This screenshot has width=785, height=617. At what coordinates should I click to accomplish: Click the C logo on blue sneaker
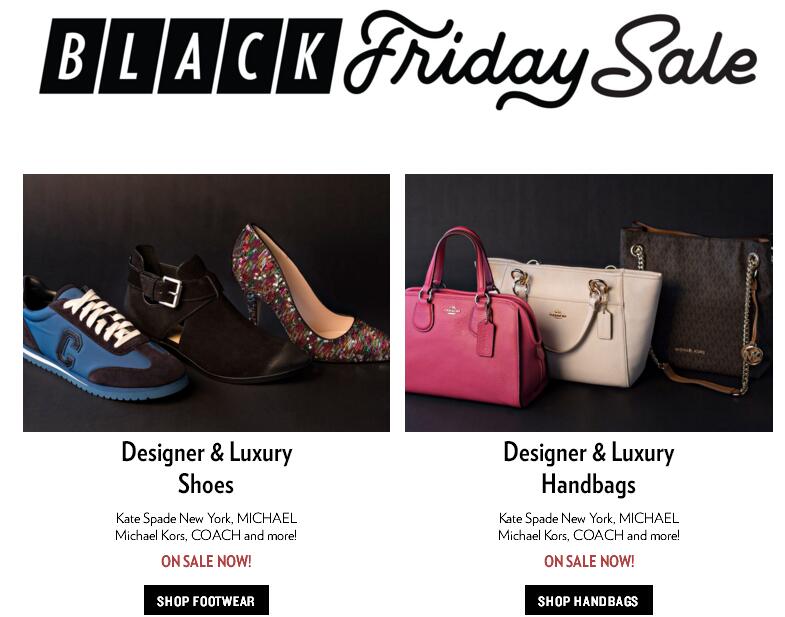pyautogui.click(x=68, y=347)
